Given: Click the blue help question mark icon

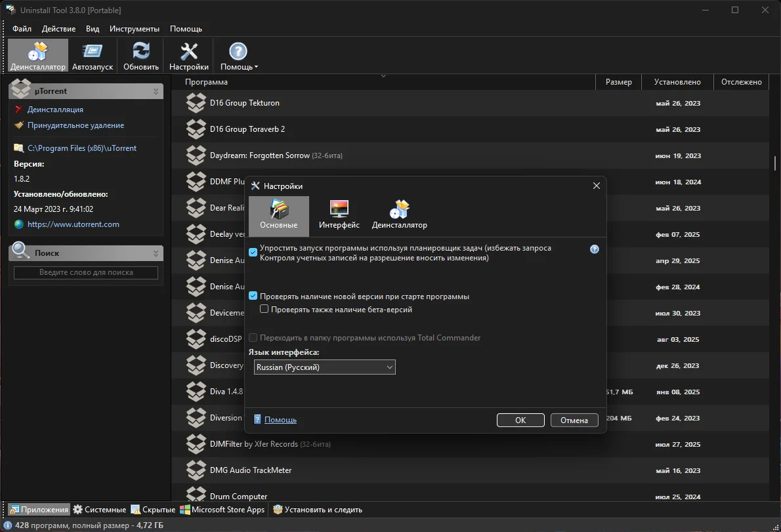Looking at the screenshot, I should [595, 249].
